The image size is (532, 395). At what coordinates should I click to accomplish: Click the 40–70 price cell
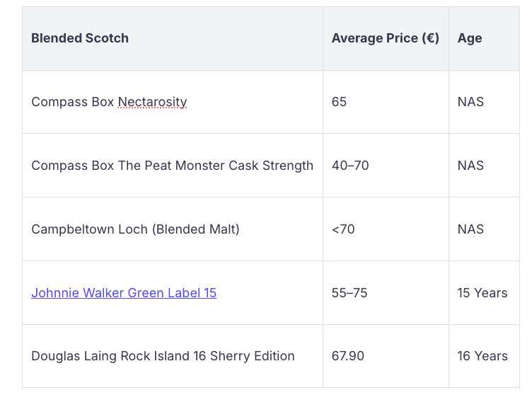tap(350, 166)
